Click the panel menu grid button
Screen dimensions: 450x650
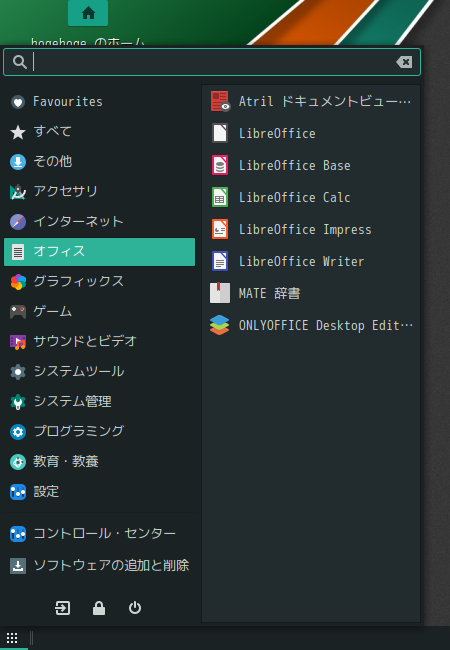point(12,638)
